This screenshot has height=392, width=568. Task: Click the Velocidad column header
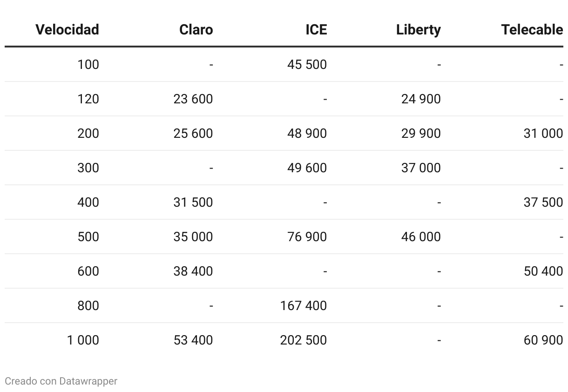[x=67, y=30]
